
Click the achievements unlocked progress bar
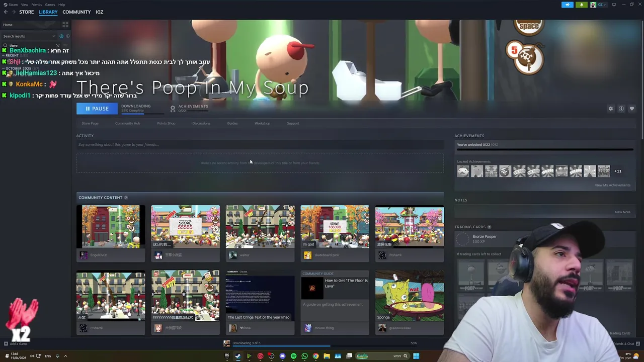(545, 149)
